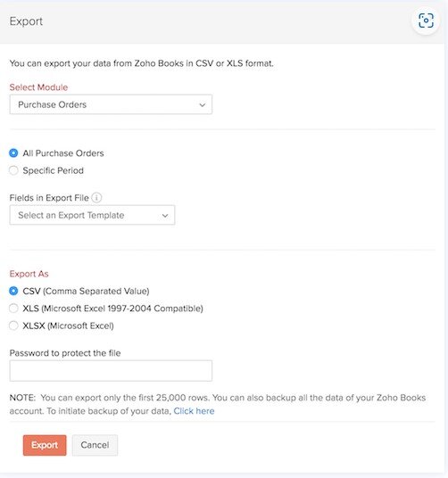Screen dimensions: 448x478
Task: Click the chevron arrow in Export Template box
Action: click(x=165, y=216)
